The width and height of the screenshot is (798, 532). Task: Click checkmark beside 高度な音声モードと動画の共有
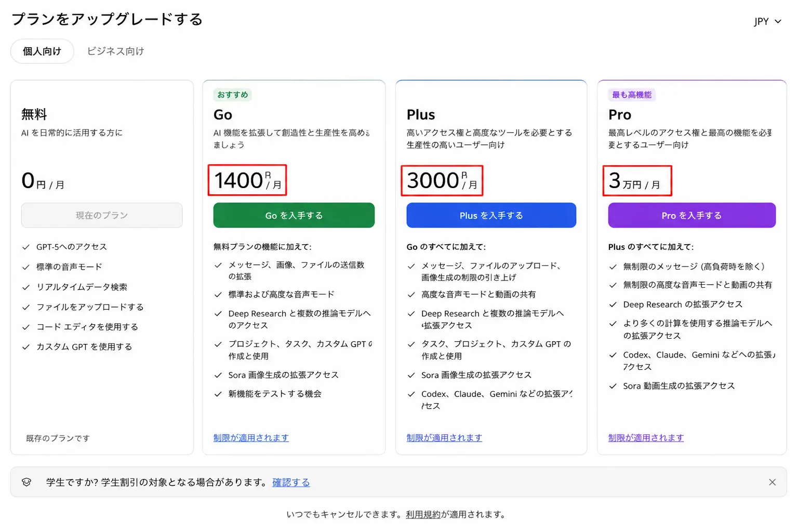411,295
